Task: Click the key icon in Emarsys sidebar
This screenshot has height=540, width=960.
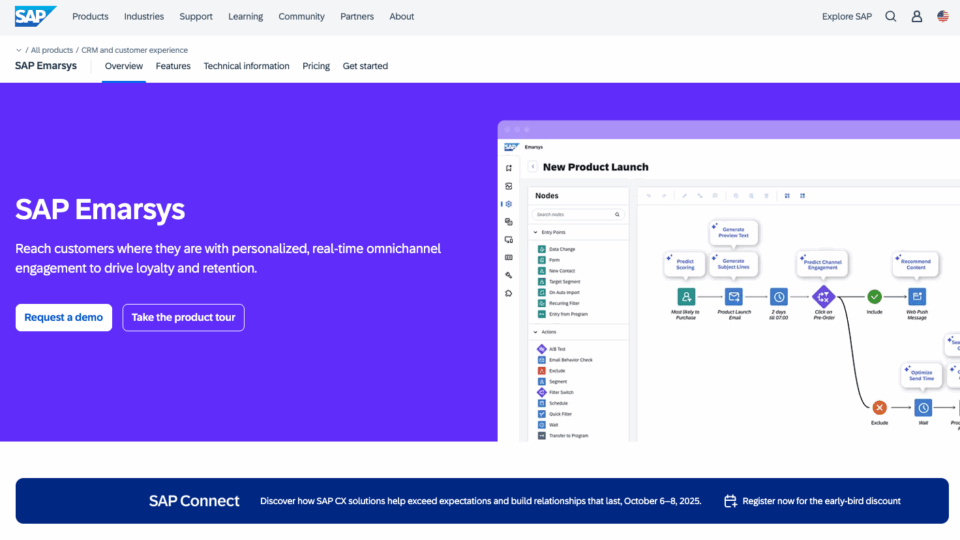Action: [509, 276]
